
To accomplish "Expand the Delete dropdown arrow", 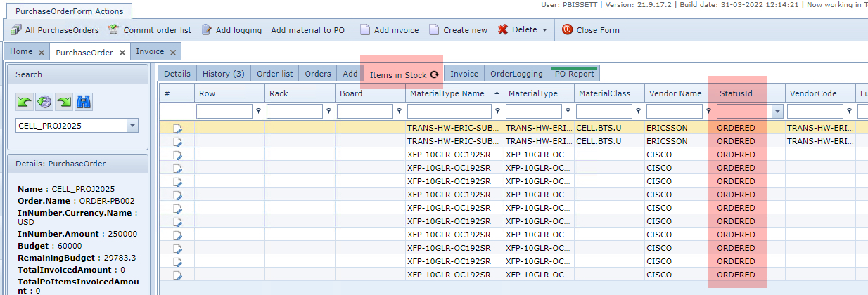I will pos(544,30).
